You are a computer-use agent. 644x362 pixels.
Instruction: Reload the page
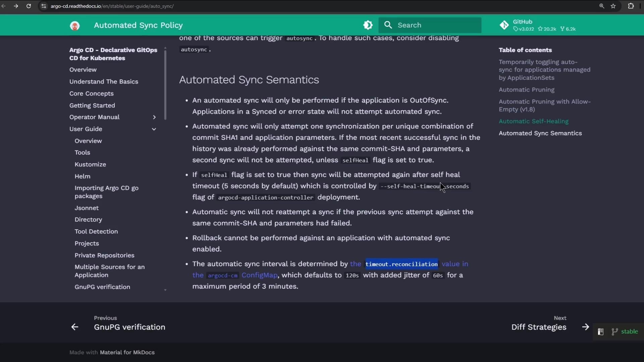[x=29, y=6]
